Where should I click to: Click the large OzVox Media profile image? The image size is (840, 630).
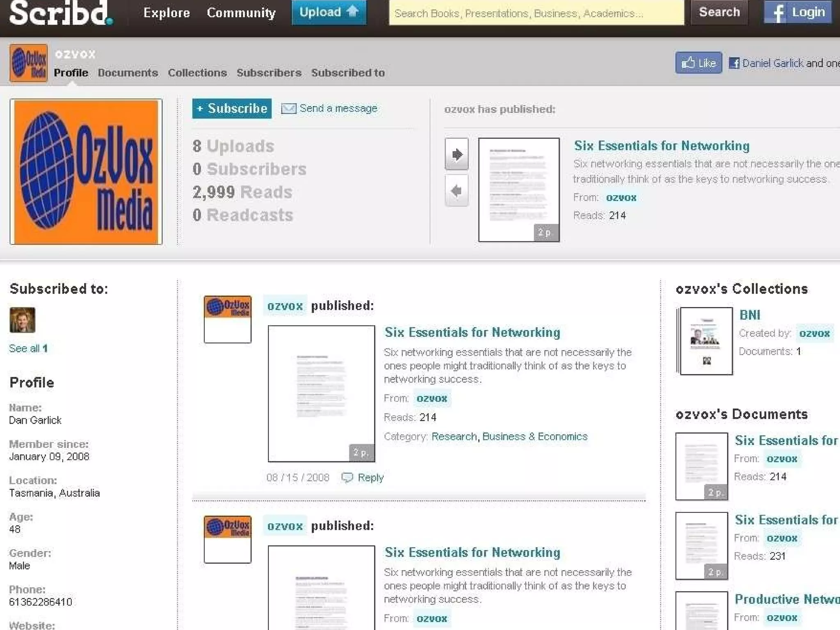pos(86,171)
